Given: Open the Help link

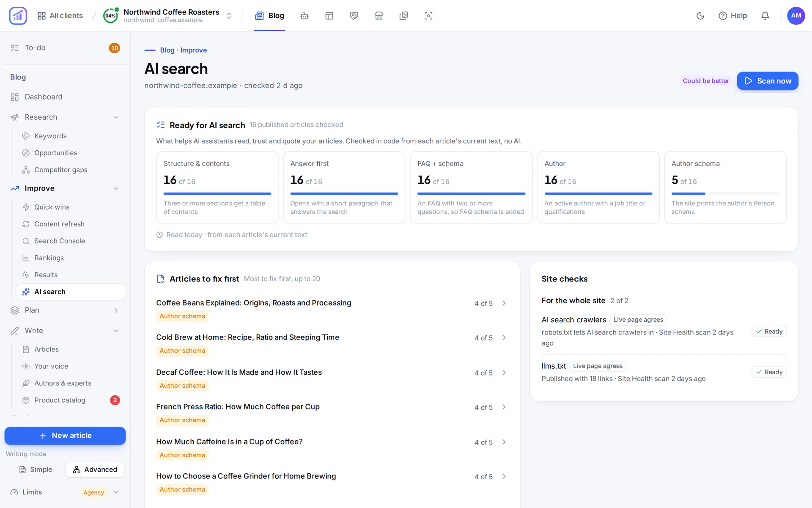Looking at the screenshot, I should point(733,16).
